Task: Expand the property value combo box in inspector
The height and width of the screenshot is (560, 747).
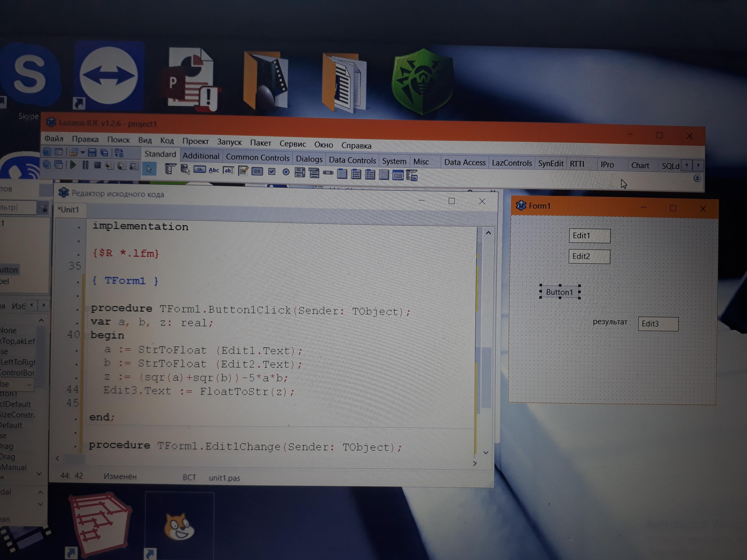Action: click(x=29, y=385)
